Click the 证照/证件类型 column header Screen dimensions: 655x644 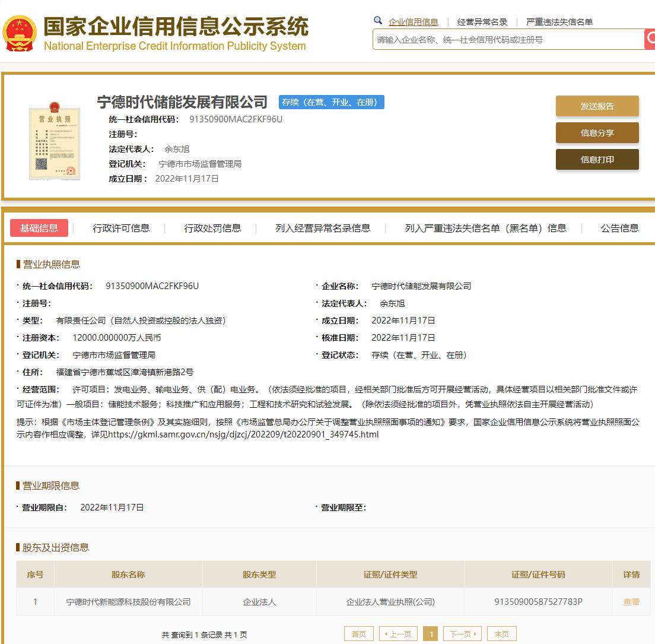[390, 575]
